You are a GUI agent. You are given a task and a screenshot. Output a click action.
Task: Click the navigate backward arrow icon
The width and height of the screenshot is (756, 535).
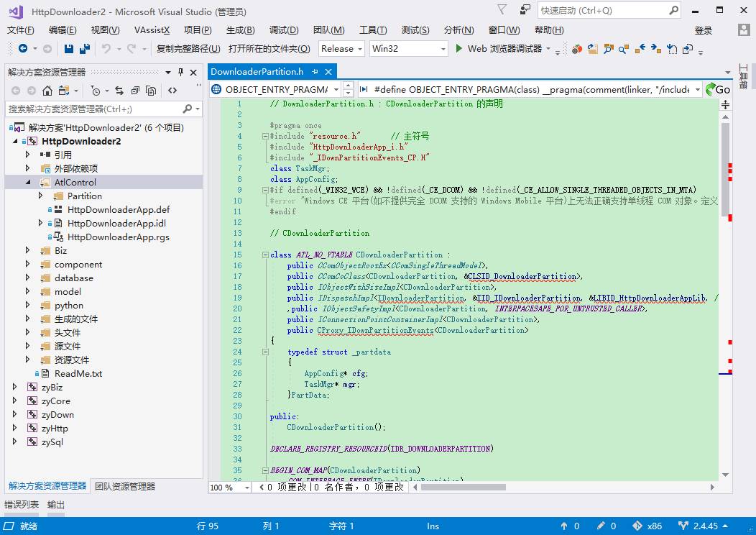22,48
